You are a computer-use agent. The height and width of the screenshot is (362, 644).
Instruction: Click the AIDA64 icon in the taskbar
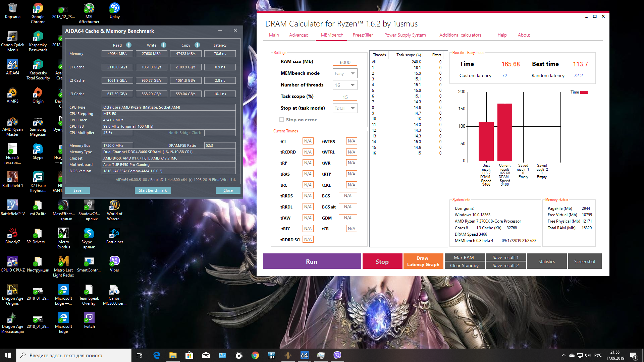pyautogui.click(x=304, y=355)
